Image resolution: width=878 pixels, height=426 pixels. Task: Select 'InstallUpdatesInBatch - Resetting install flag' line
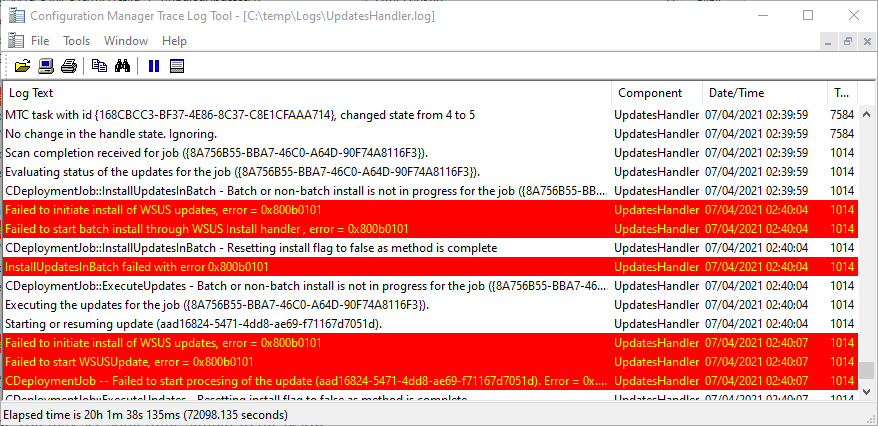430,248
